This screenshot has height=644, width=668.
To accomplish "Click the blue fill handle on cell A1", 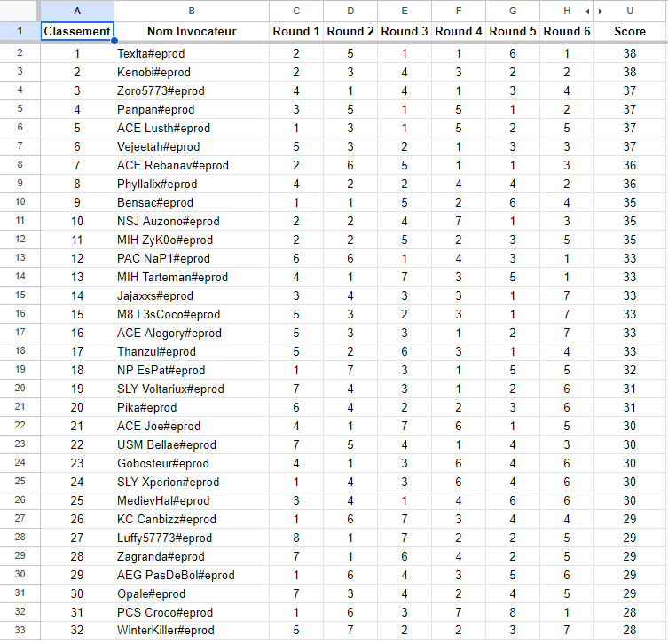I will point(114,41).
